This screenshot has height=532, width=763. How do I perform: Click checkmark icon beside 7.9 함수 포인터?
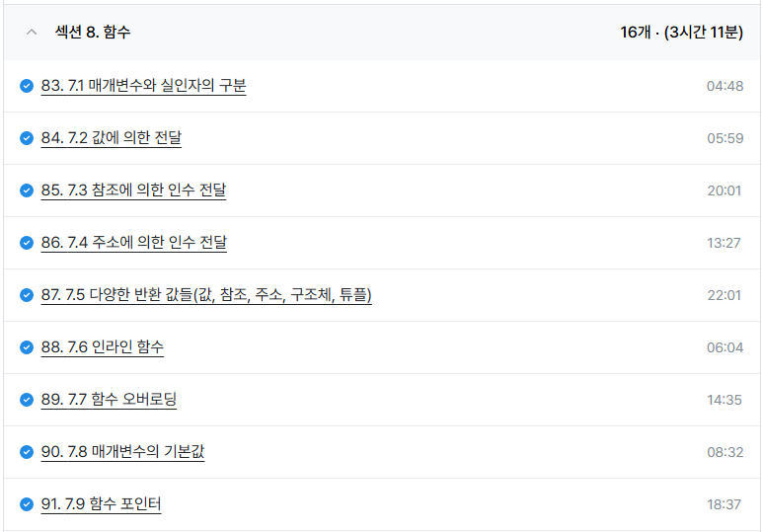pyautogui.click(x=27, y=504)
